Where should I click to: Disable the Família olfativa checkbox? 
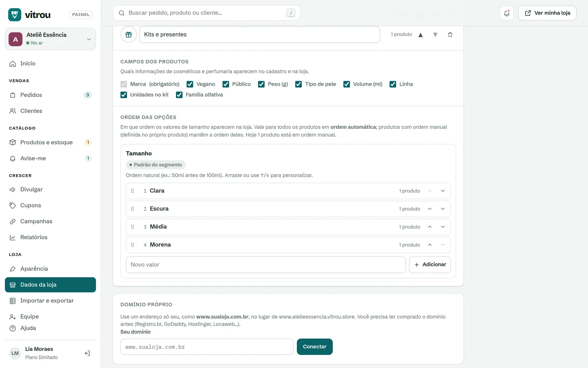(x=179, y=95)
